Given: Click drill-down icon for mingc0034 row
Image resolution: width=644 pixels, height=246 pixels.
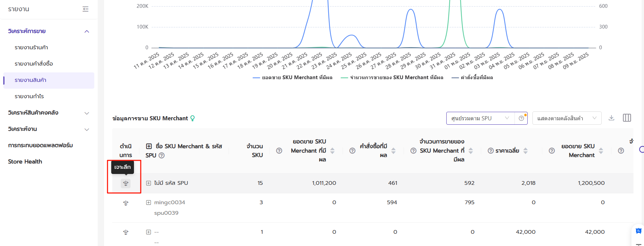Looking at the screenshot, I should pyautogui.click(x=126, y=203).
